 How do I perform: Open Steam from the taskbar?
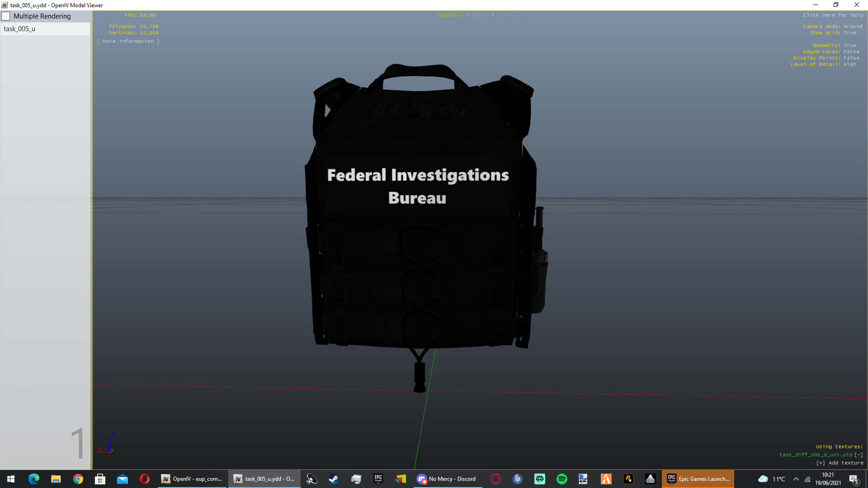point(334,479)
